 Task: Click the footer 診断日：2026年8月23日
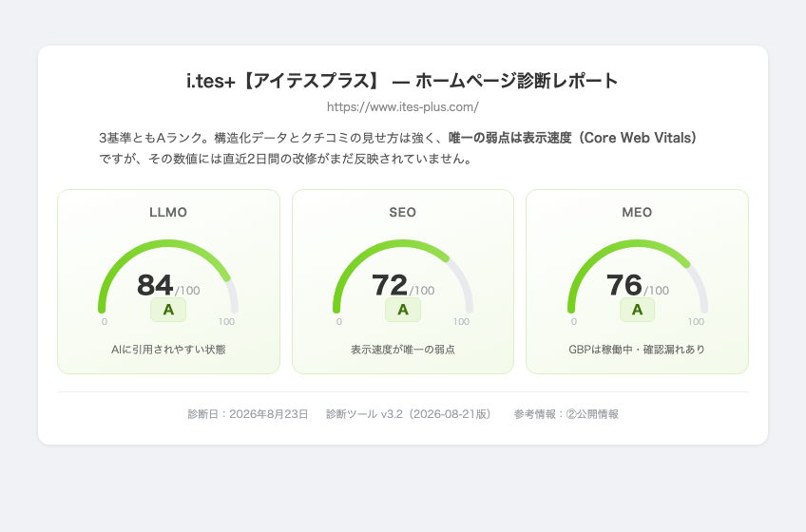[x=248, y=414]
